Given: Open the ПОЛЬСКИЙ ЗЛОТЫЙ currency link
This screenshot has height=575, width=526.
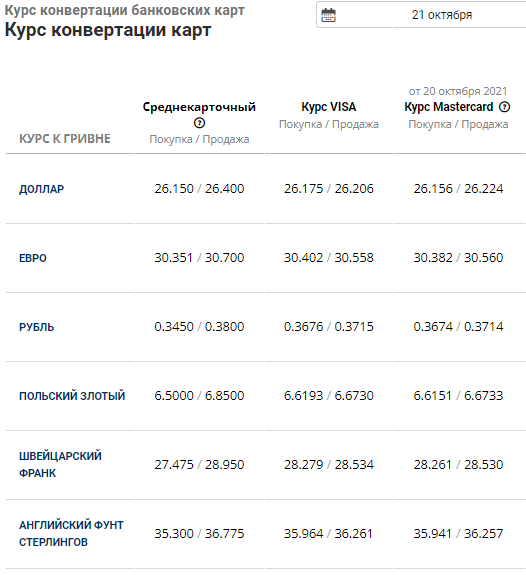Looking at the screenshot, I should tap(72, 396).
